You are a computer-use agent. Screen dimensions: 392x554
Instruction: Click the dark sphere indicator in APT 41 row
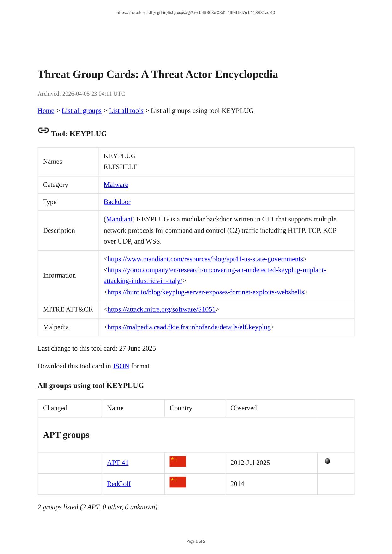pos(327,461)
